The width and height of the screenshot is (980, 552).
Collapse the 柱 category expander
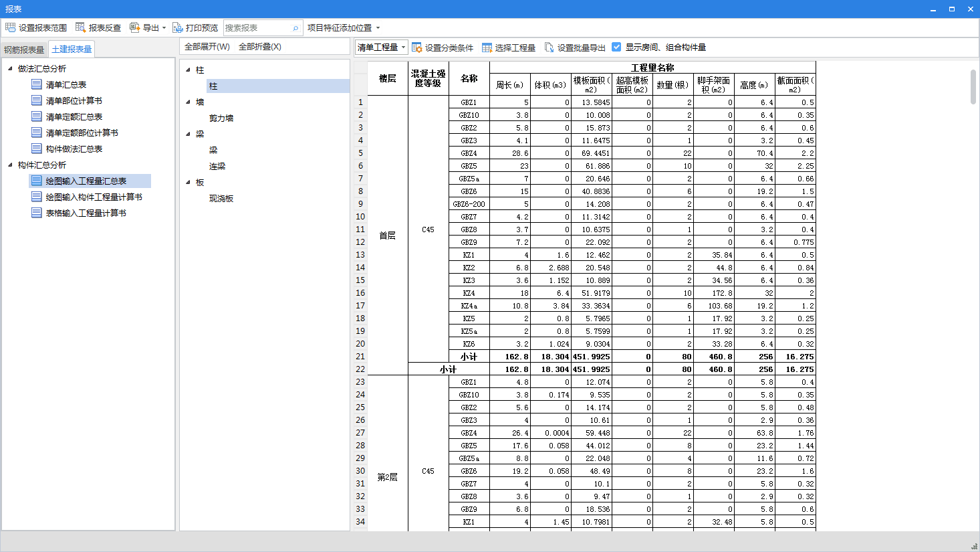pos(188,70)
